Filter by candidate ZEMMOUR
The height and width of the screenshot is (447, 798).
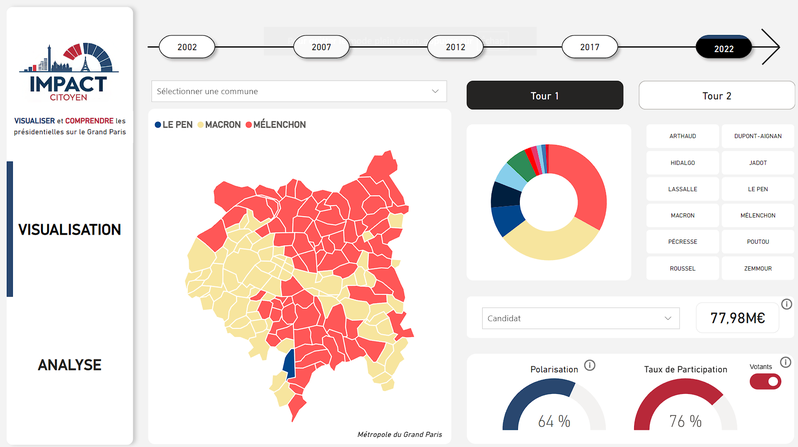(x=758, y=268)
